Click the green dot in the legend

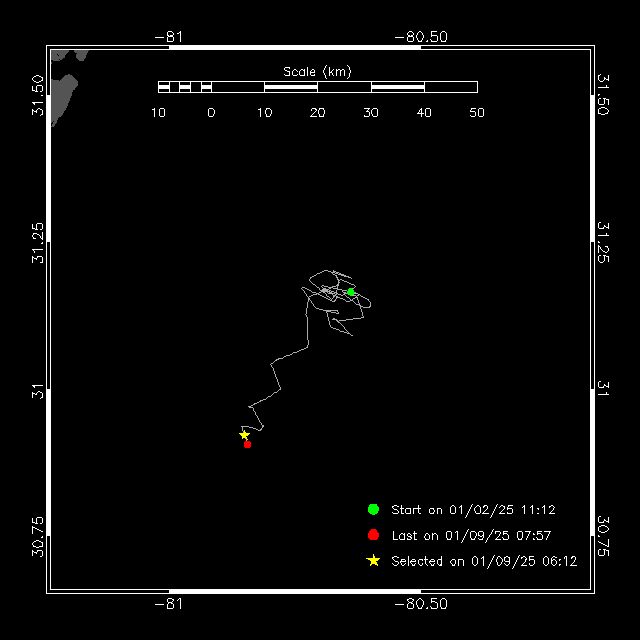coord(373,509)
